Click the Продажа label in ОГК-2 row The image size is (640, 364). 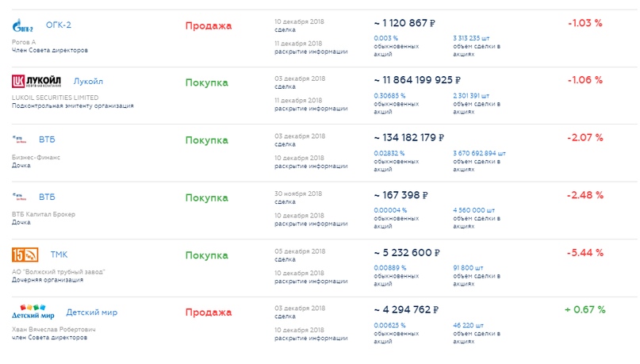(x=209, y=25)
